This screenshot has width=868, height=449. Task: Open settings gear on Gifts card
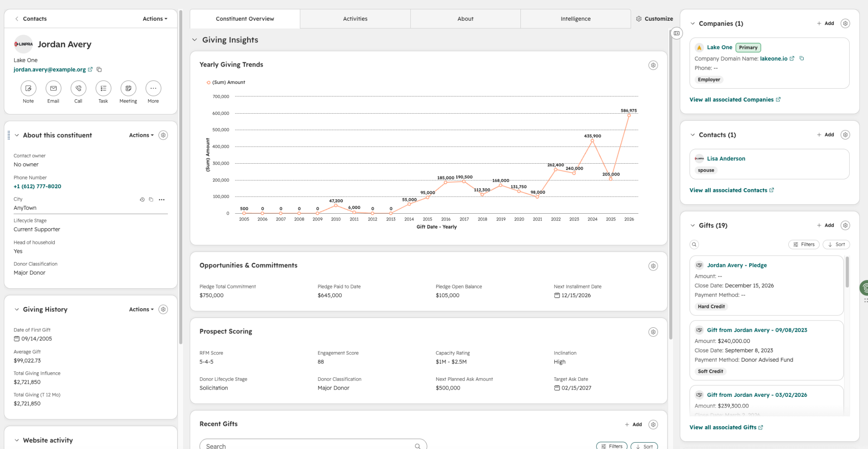[x=845, y=226]
